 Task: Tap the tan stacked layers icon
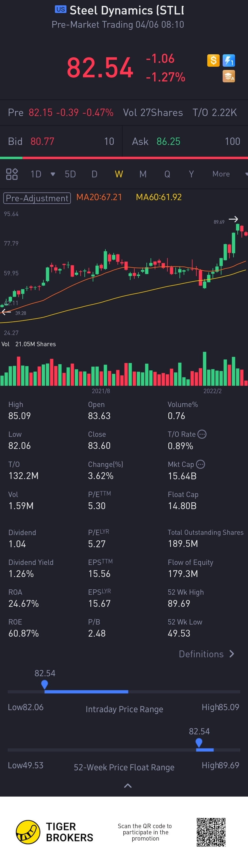coord(229,76)
